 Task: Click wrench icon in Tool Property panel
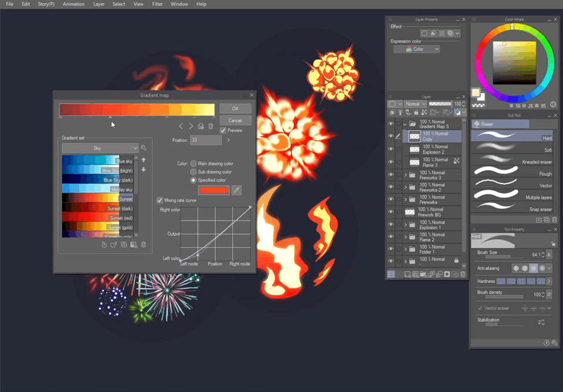[x=554, y=343]
